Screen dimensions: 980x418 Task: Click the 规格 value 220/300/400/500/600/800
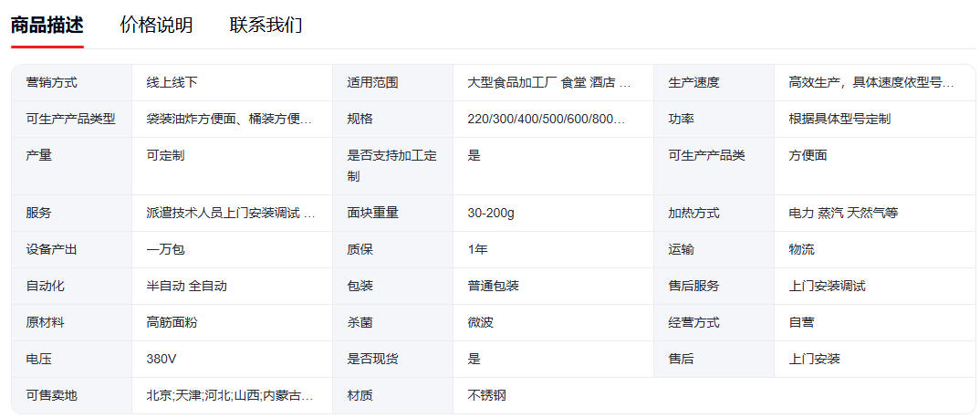pyautogui.click(x=547, y=119)
